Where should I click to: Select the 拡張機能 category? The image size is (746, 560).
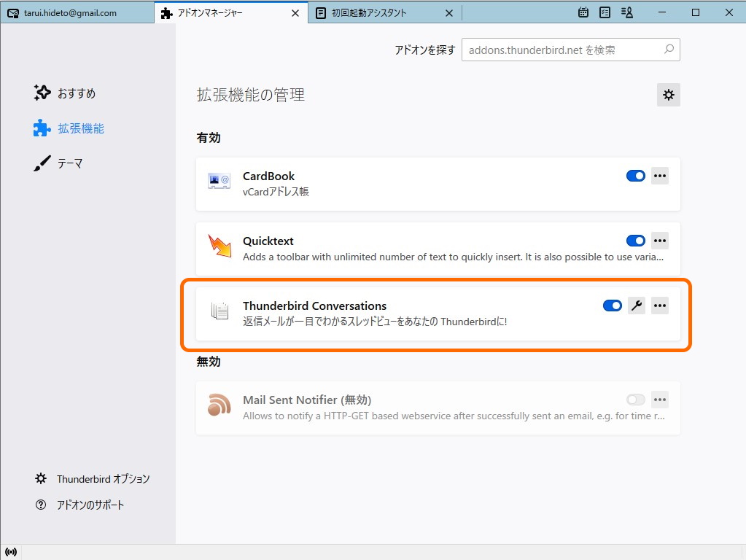pos(69,128)
